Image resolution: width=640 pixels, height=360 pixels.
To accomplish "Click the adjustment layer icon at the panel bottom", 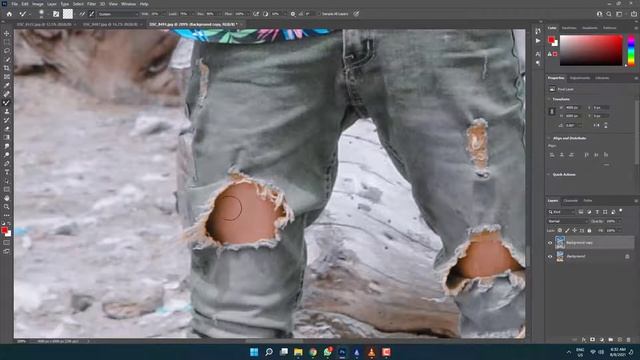I will (601, 340).
